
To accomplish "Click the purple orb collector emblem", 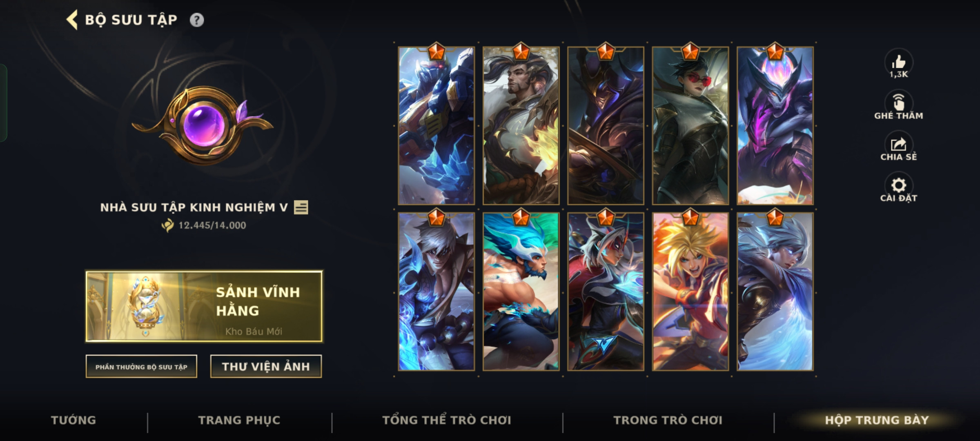I will pos(203,125).
